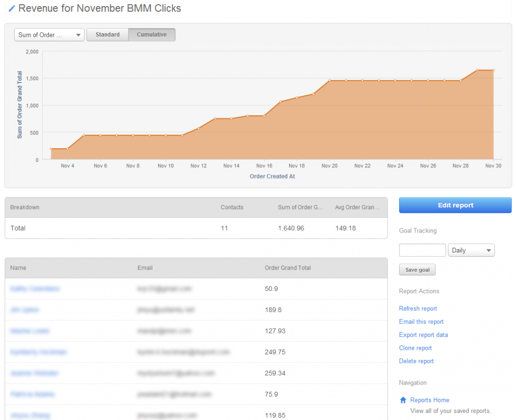Click Delete report link

[x=416, y=361]
